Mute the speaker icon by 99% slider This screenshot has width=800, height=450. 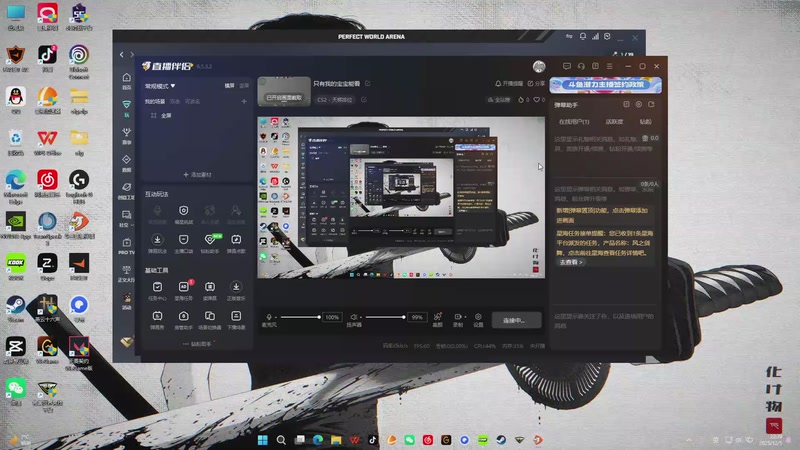(x=354, y=317)
